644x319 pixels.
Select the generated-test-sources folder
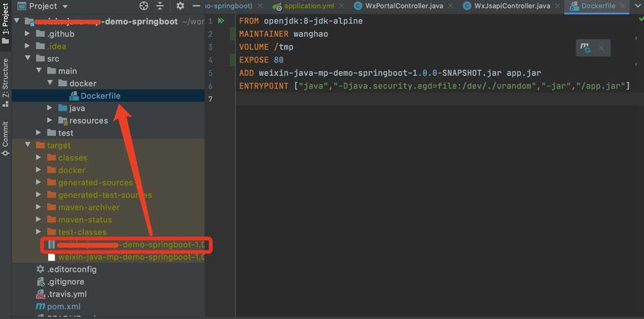105,194
